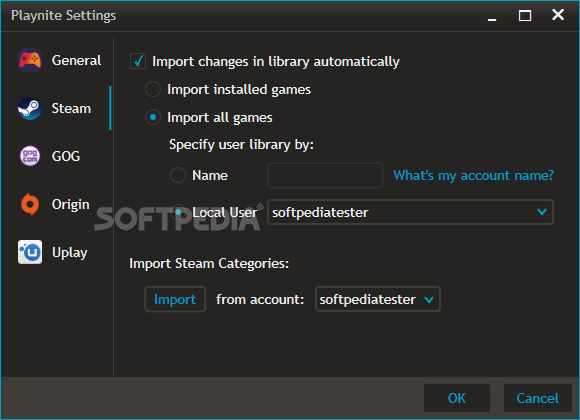Select Import all games radio option

point(153,117)
